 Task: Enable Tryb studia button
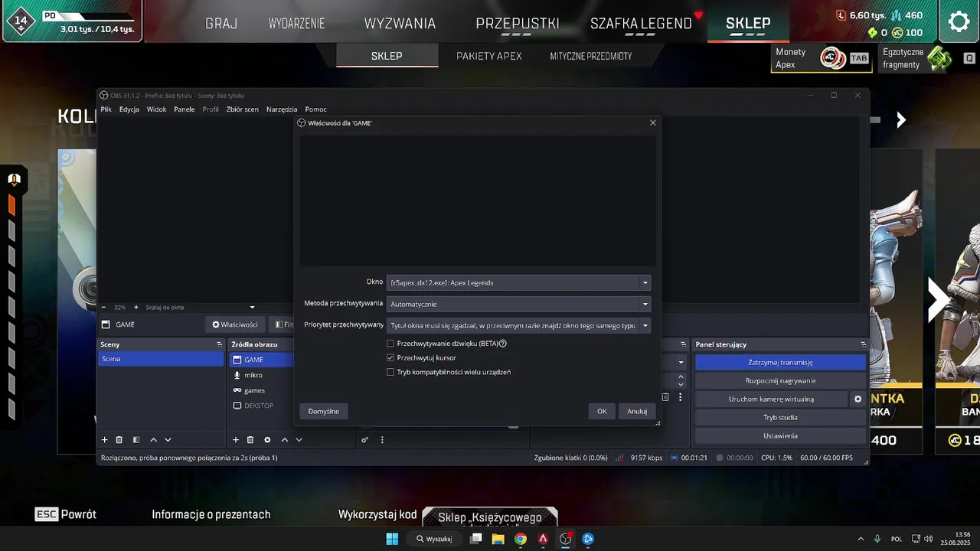780,417
